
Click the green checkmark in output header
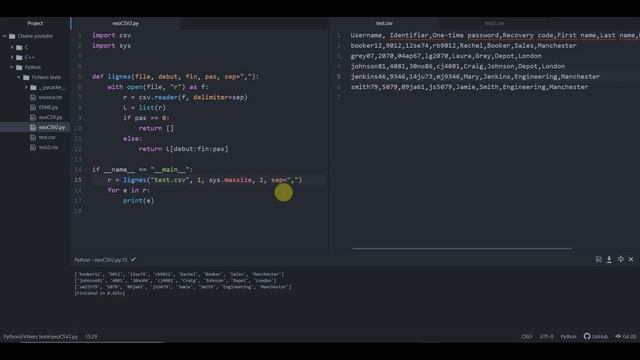tap(133, 259)
